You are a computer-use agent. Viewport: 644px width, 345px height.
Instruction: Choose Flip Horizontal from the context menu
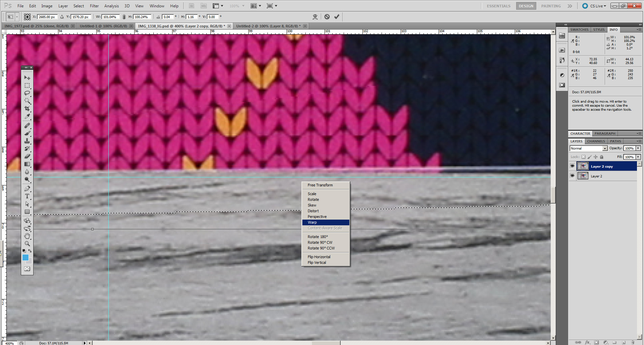click(x=326, y=257)
